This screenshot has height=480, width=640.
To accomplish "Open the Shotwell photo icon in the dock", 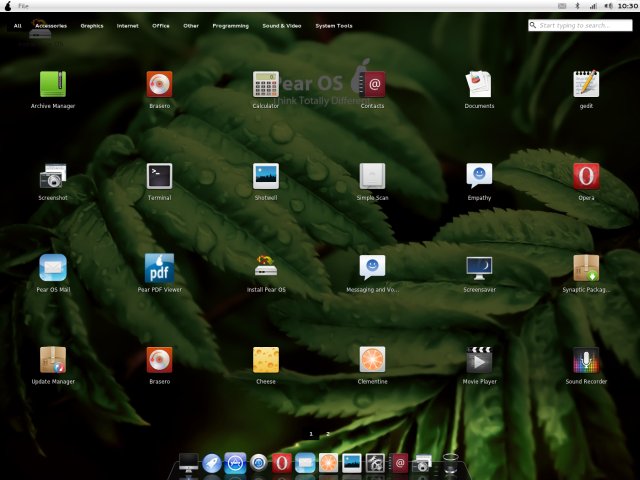I will tap(351, 463).
